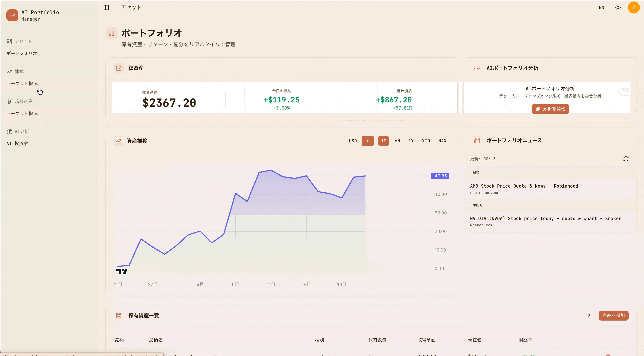644x356 pixels.
Task: Click the NVDA news ticker label
Action: pyautogui.click(x=477, y=205)
